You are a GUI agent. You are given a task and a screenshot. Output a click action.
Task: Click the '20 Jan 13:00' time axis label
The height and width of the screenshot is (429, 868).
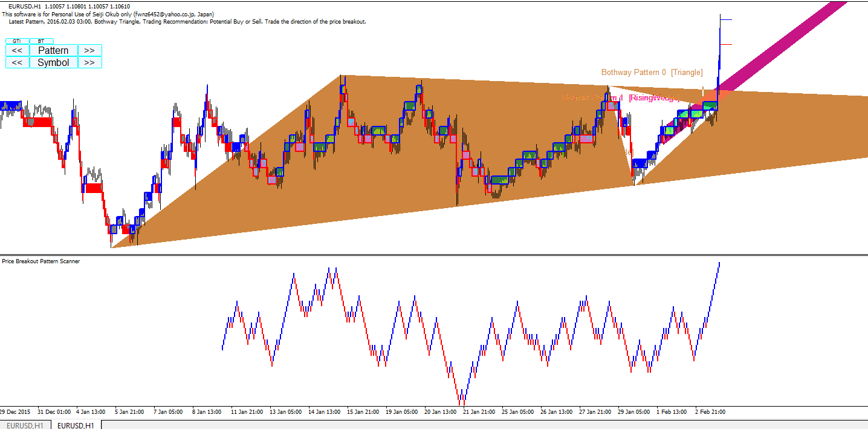tap(440, 412)
